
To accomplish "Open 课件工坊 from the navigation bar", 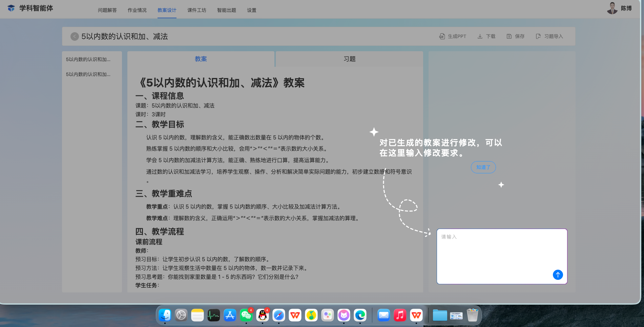I will pyautogui.click(x=196, y=10).
